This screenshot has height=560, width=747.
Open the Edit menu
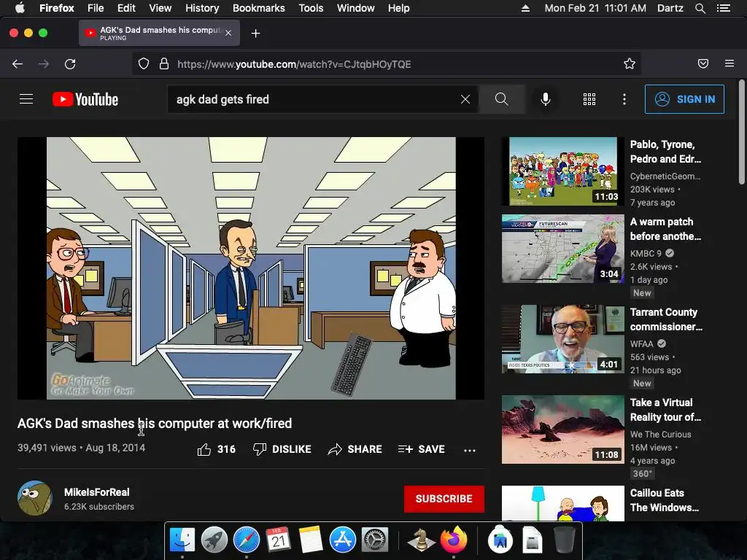tap(126, 8)
